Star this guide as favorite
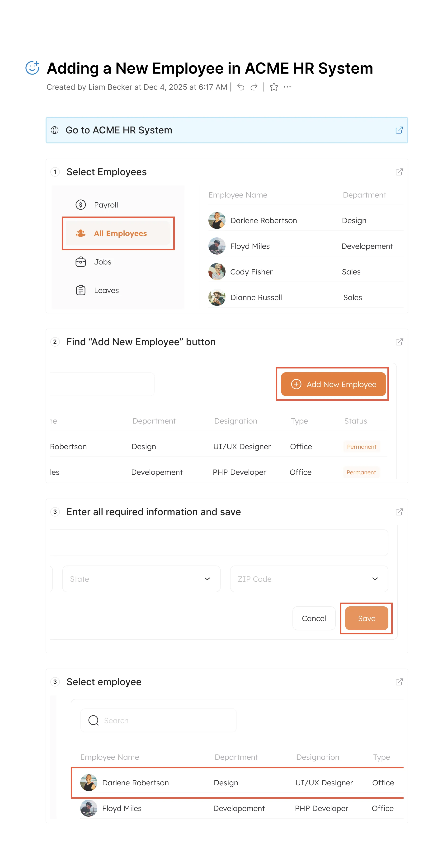The image size is (433, 868). click(x=274, y=87)
